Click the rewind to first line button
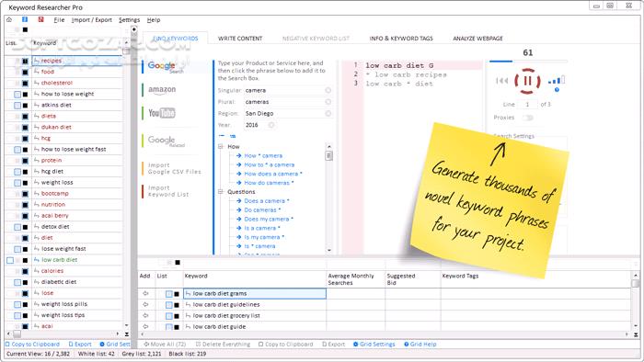This screenshot has height=362, width=644. click(x=502, y=81)
